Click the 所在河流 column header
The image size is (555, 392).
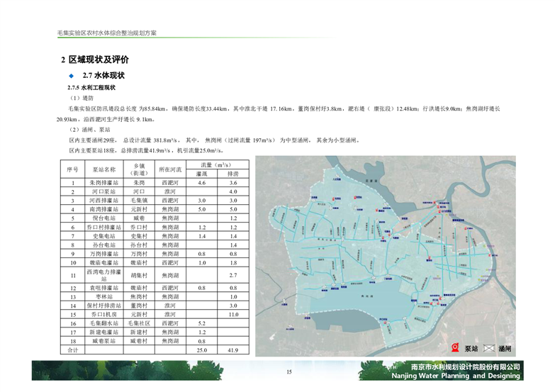click(x=170, y=169)
